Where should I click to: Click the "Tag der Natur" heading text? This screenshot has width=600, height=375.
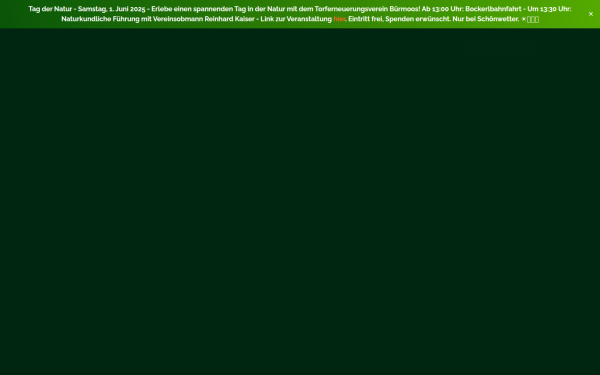click(50, 9)
